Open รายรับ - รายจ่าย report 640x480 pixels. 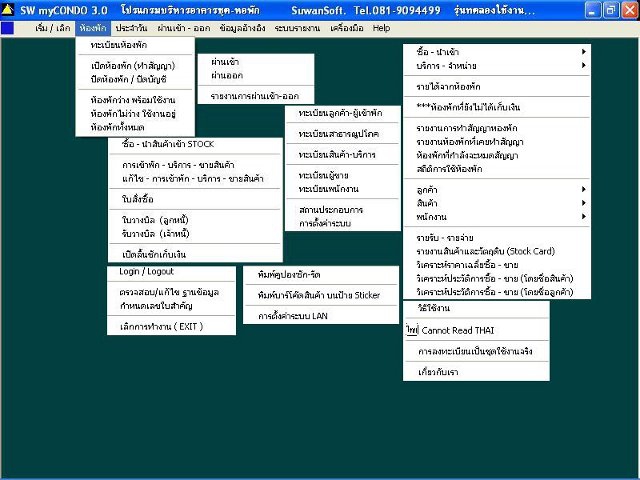tap(497, 238)
